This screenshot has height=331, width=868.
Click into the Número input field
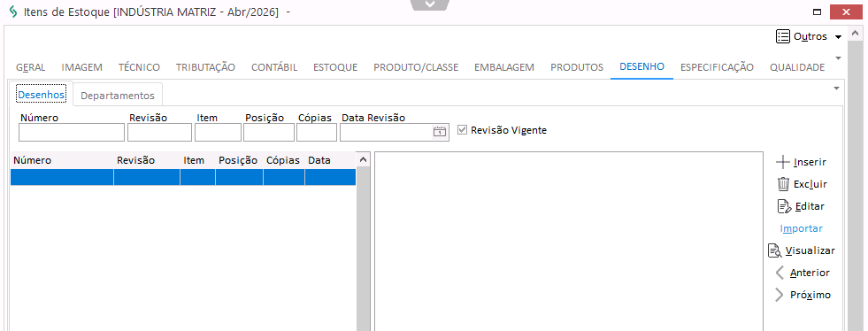click(x=72, y=132)
